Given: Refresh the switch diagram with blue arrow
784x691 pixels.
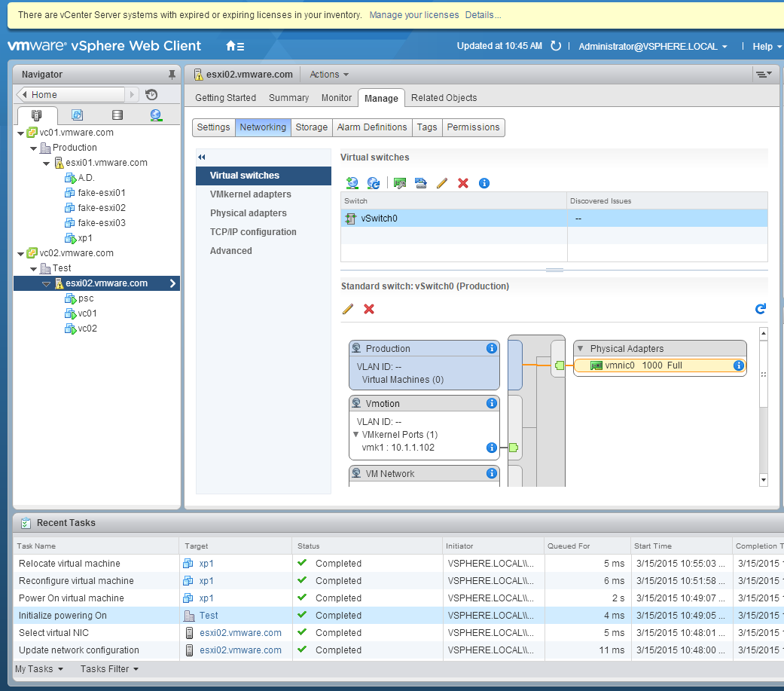Looking at the screenshot, I should coord(761,309).
